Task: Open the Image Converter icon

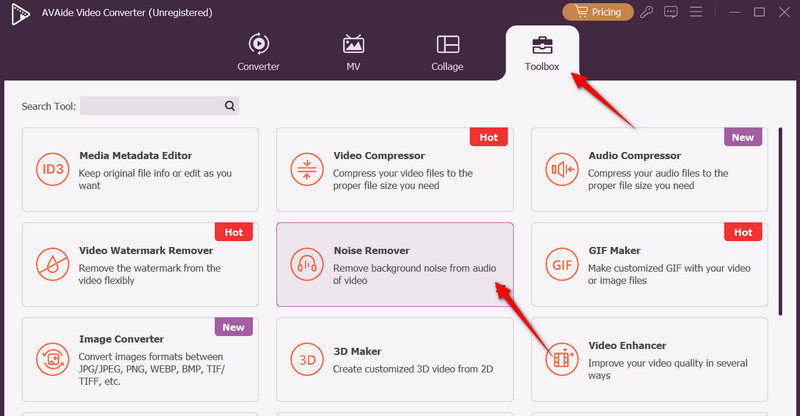Action: coord(50,358)
